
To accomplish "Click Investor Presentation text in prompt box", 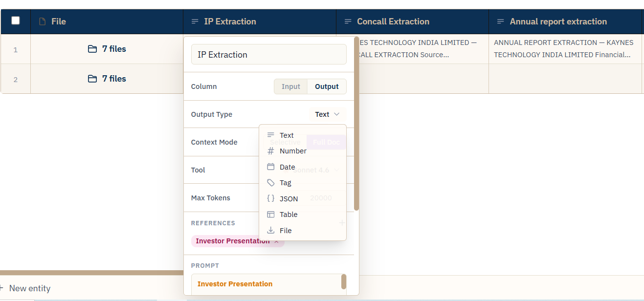I will (235, 284).
